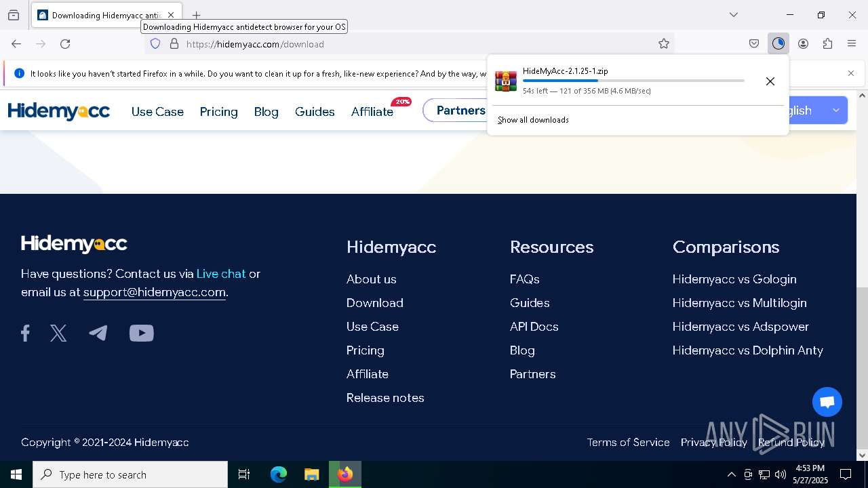Bookmark this page with star icon
The width and height of the screenshot is (868, 488).
pos(664,44)
